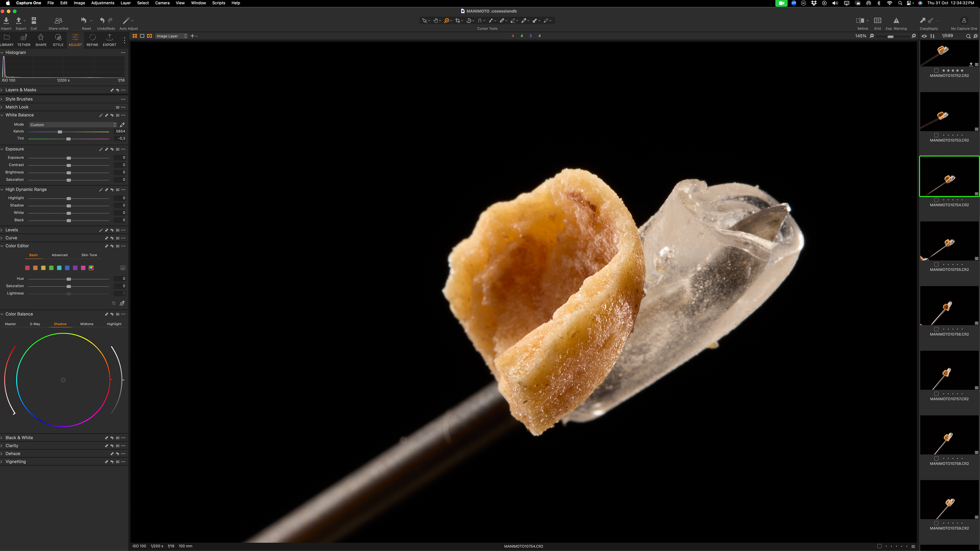Toggle the Grid overlay
Viewport: 980px width, 551px height.
pyautogui.click(x=877, y=20)
